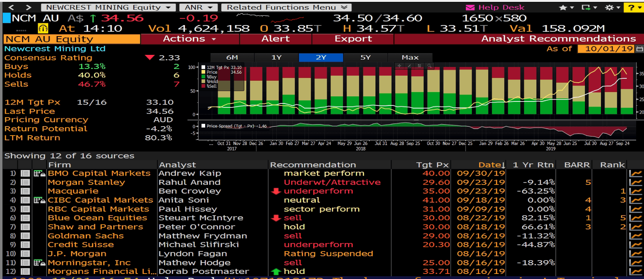Select the 2Y chart range tab

[x=321, y=57]
